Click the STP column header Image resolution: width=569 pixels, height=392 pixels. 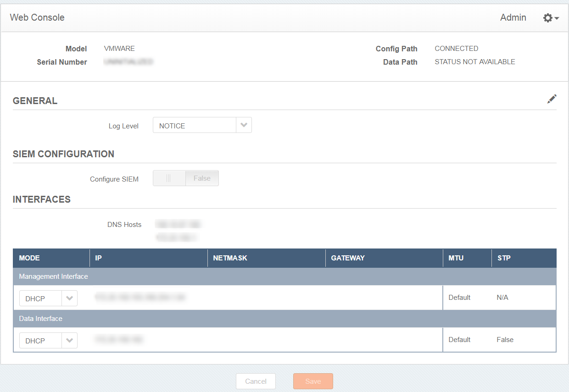[x=504, y=258]
